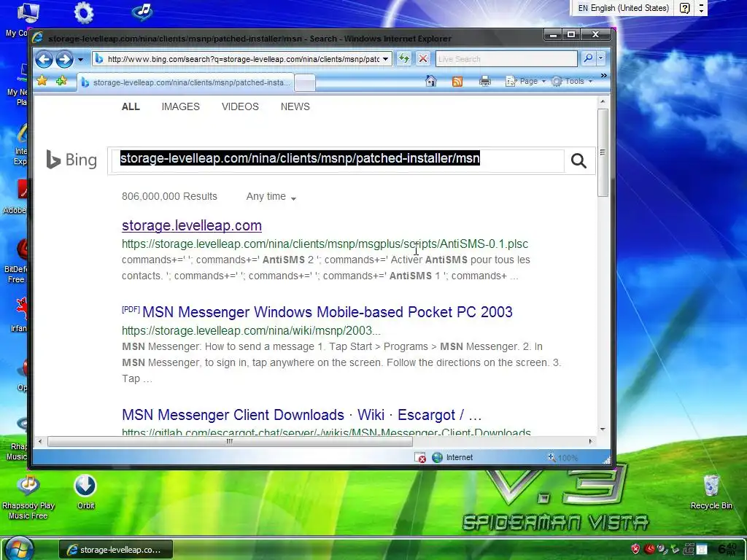Select the storage-levelleap.com browser tab
The height and width of the screenshot is (560, 747).
[186, 82]
